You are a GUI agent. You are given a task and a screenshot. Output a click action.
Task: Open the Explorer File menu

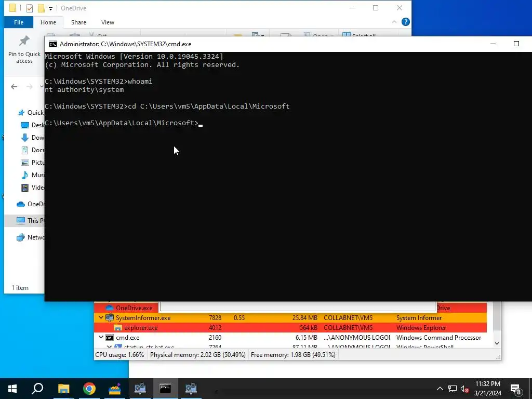pyautogui.click(x=19, y=22)
